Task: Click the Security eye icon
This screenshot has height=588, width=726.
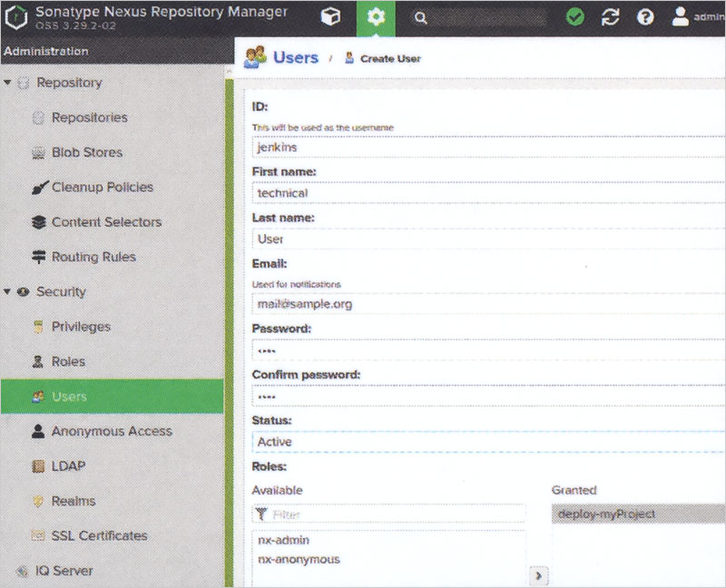Action: click(24, 291)
